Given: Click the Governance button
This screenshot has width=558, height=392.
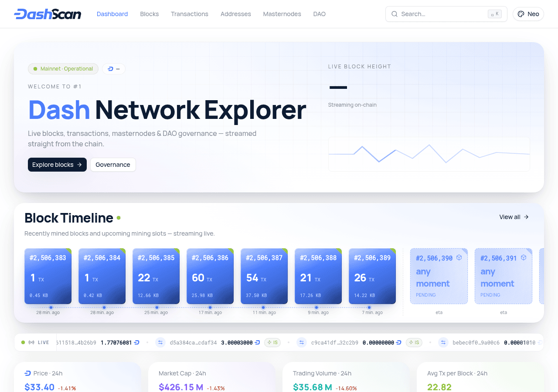Looking at the screenshot, I should (113, 165).
